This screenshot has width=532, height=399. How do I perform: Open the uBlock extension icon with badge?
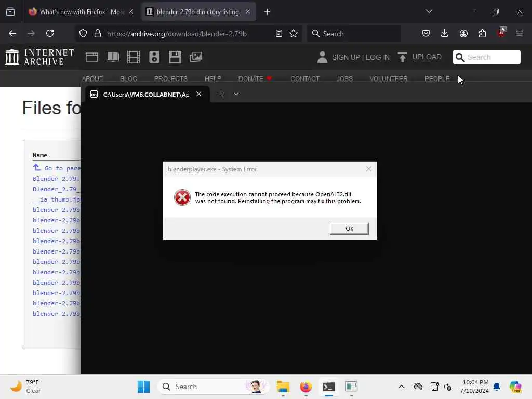(x=501, y=33)
